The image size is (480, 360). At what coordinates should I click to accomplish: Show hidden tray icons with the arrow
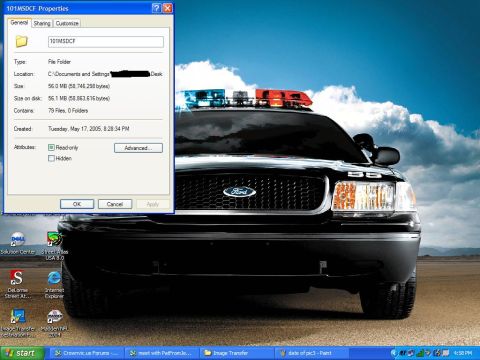click(393, 353)
